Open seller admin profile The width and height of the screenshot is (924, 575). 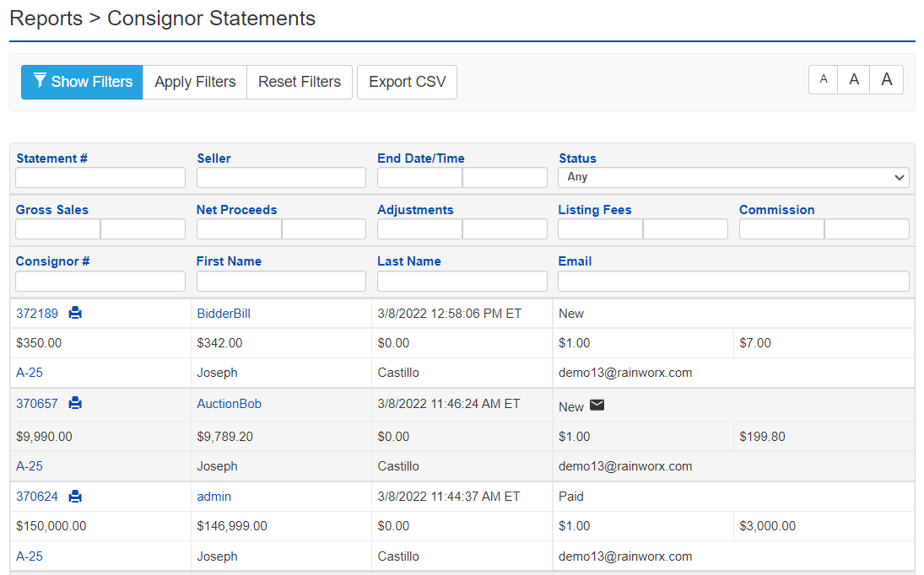(x=213, y=497)
